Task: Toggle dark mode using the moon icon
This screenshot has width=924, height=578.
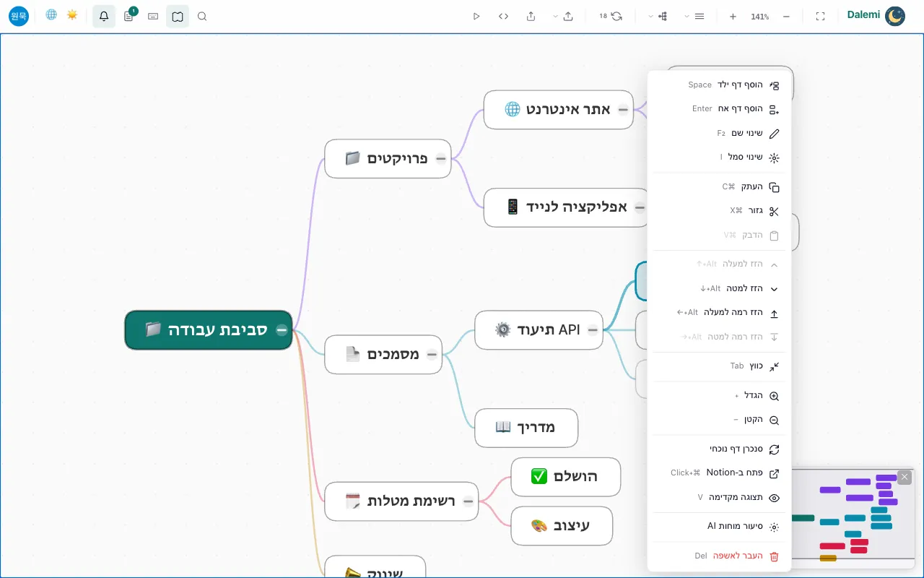Action: (x=895, y=16)
